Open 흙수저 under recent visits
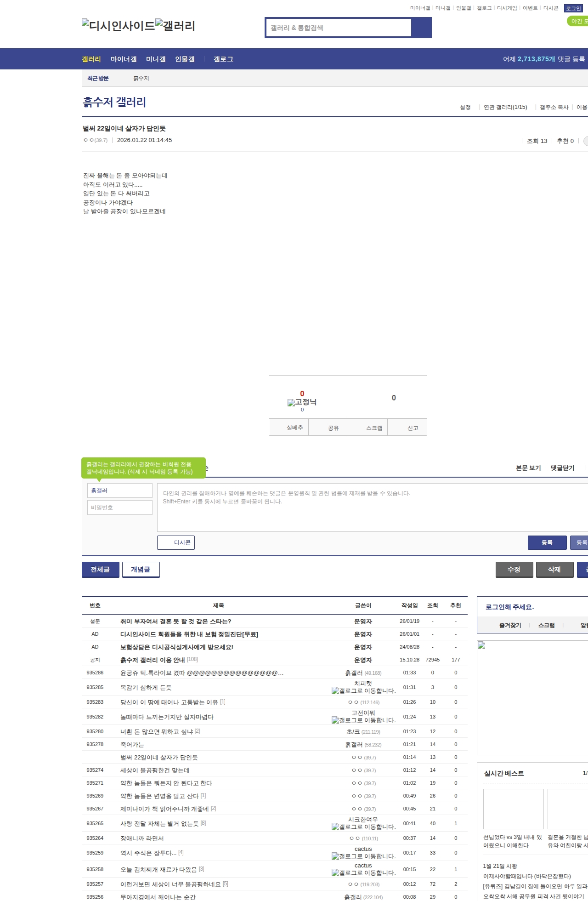Screen dimensions: 588x901 coord(141,79)
